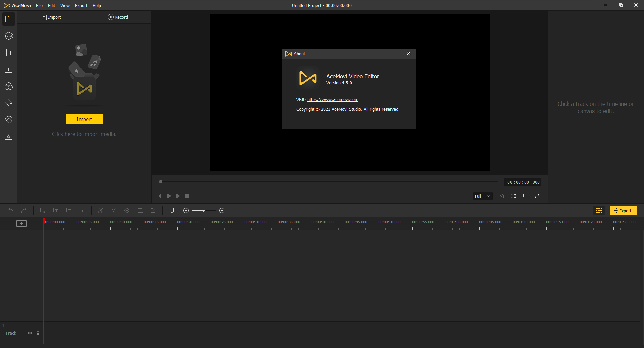This screenshot has width=644, height=348.
Task: Click the preview progress seek bar handle
Action: 161,182
